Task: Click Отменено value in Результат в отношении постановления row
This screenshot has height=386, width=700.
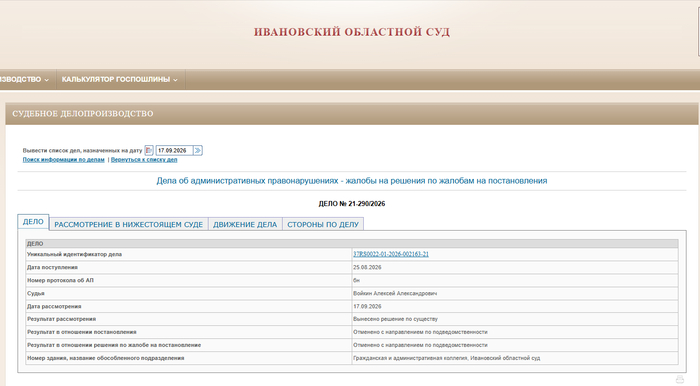Action: pos(420,332)
